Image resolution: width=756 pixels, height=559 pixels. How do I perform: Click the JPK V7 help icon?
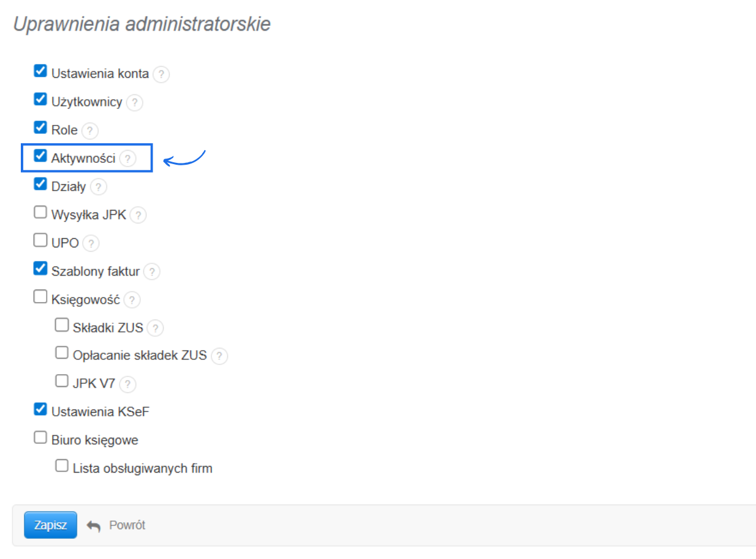[x=127, y=385]
